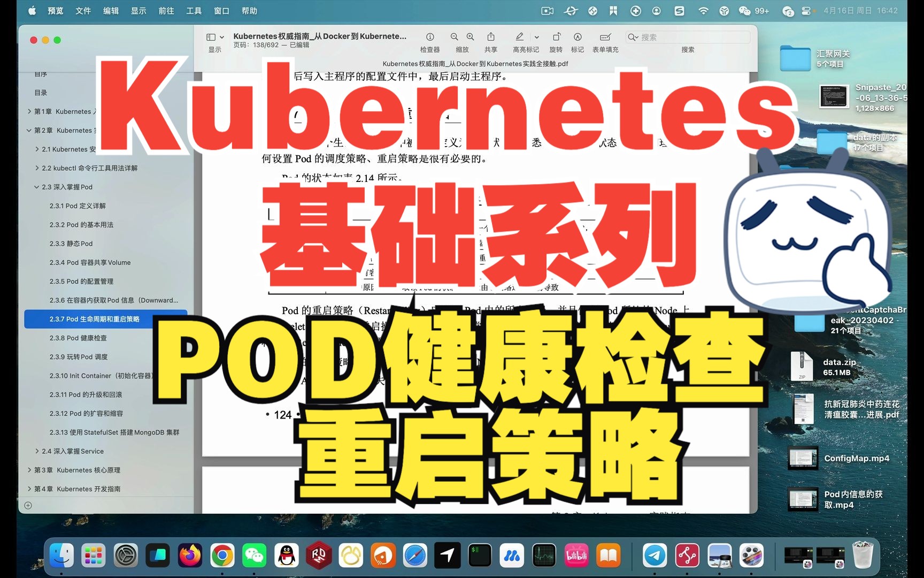924x578 pixels.
Task: Open Control Center switches icon in menu bar
Action: pyautogui.click(x=806, y=11)
